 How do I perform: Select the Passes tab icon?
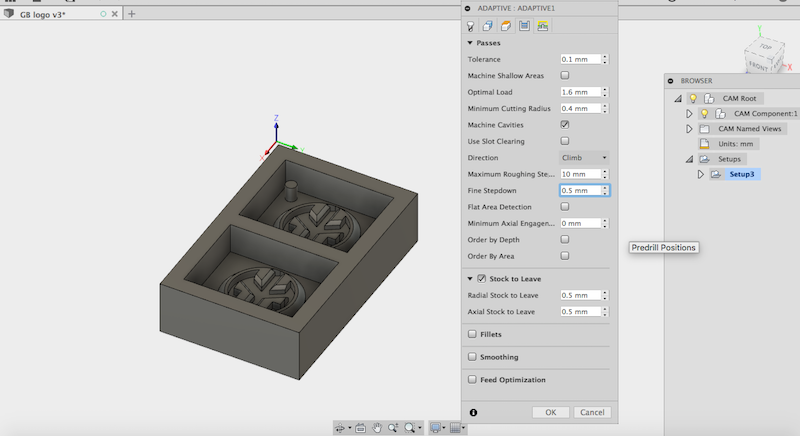[x=524, y=26]
